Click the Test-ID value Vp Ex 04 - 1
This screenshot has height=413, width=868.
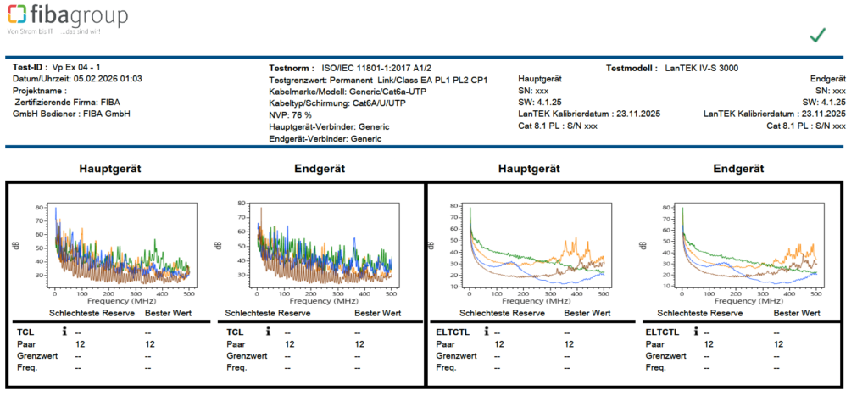(x=77, y=67)
